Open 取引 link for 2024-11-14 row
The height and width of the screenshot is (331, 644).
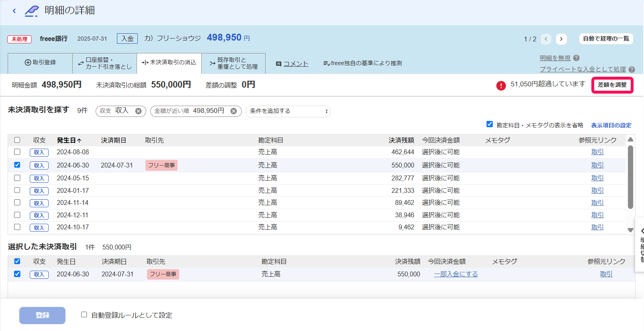click(x=597, y=203)
